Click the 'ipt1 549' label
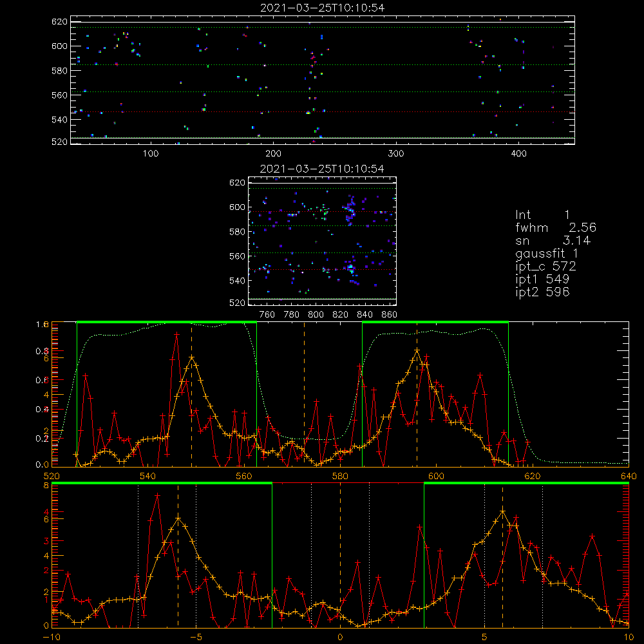 click(x=542, y=279)
